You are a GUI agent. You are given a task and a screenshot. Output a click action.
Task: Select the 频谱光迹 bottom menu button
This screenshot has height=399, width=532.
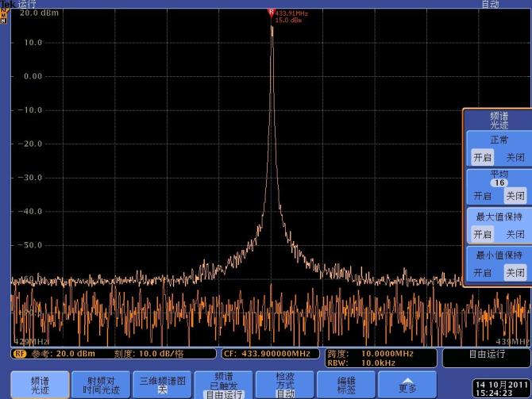[x=40, y=385]
